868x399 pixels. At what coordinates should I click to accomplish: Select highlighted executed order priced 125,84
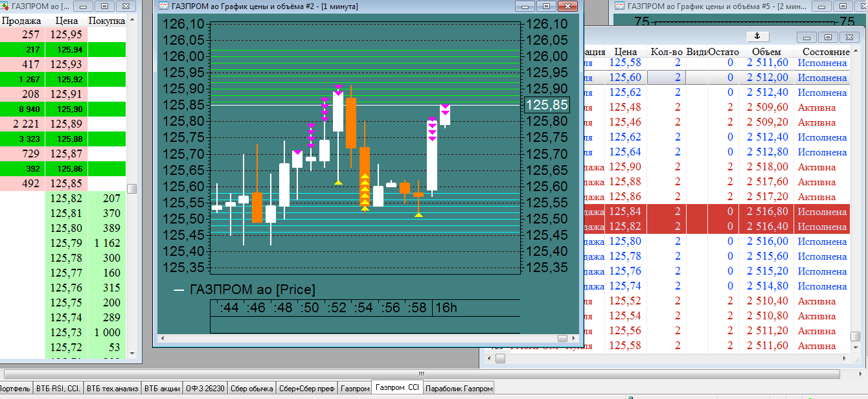(x=715, y=212)
